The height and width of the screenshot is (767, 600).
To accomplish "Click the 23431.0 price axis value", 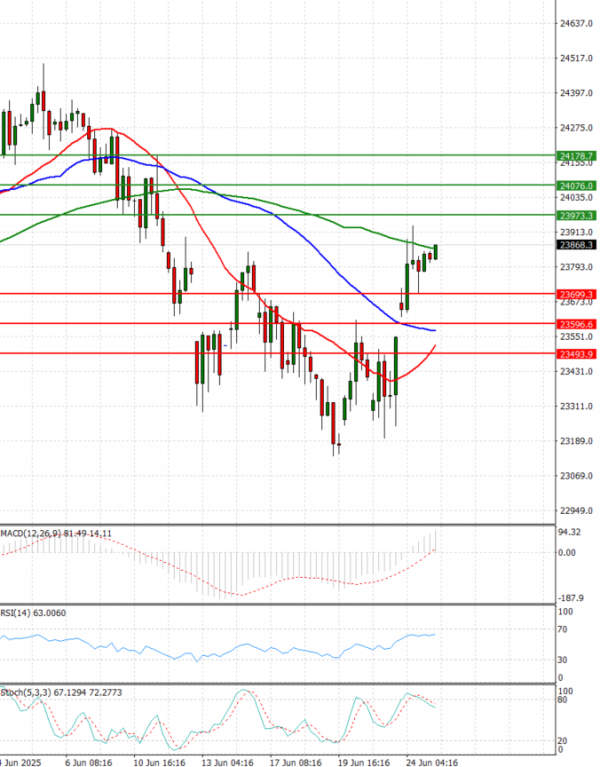I will pos(576,372).
